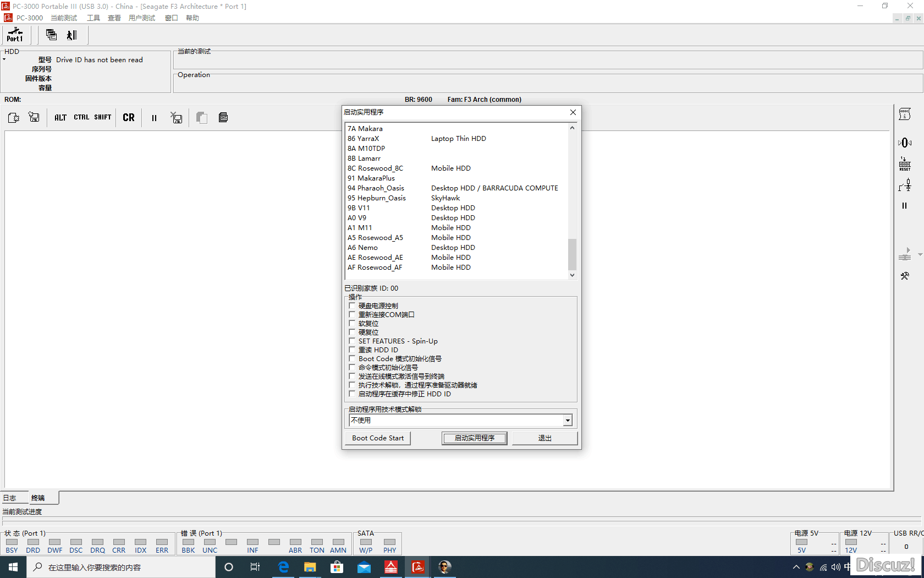
Task: Click the terminal pause icon
Action: coord(154,117)
